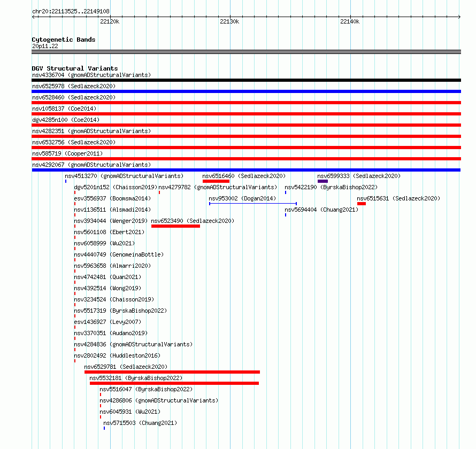Image resolution: width=476 pixels, height=449 pixels.
Task: Select nsv4513270 gnomAD variant label
Action: [124, 176]
